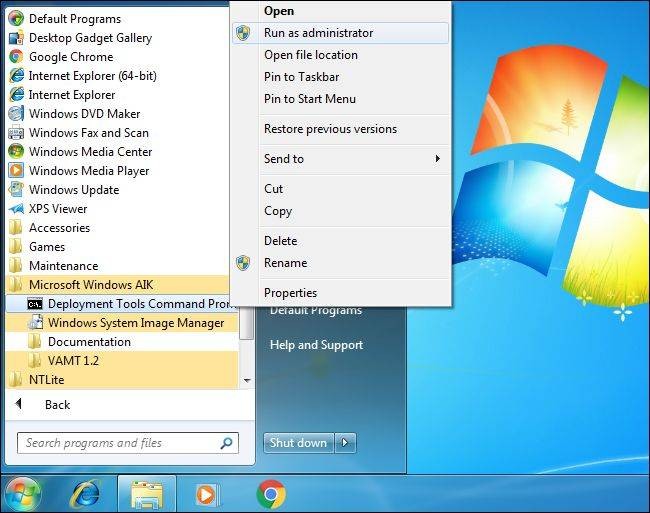Click the Back arrow icon
Screen dimensions: 650x513
tap(18, 404)
